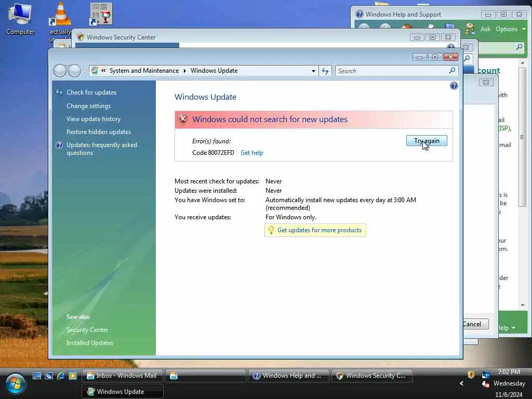Click the network tray icon
The width and height of the screenshot is (532, 399).
click(486, 375)
